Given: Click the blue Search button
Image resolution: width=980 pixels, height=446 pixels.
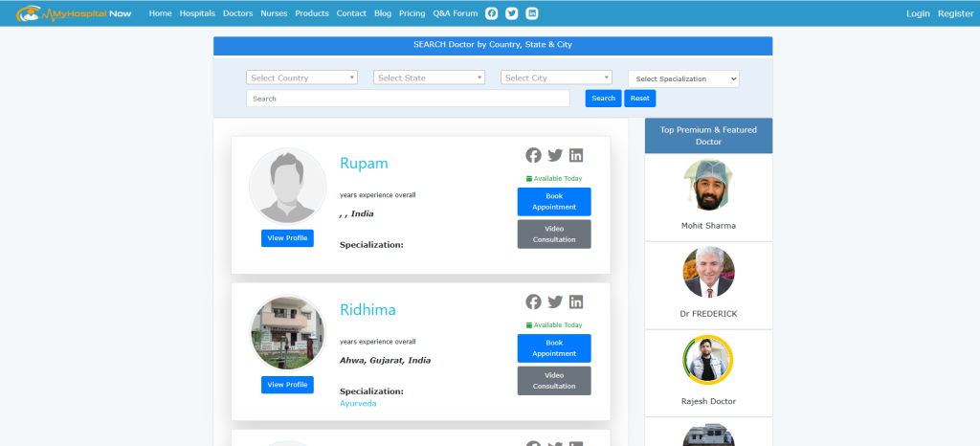Looking at the screenshot, I should coord(603,98).
